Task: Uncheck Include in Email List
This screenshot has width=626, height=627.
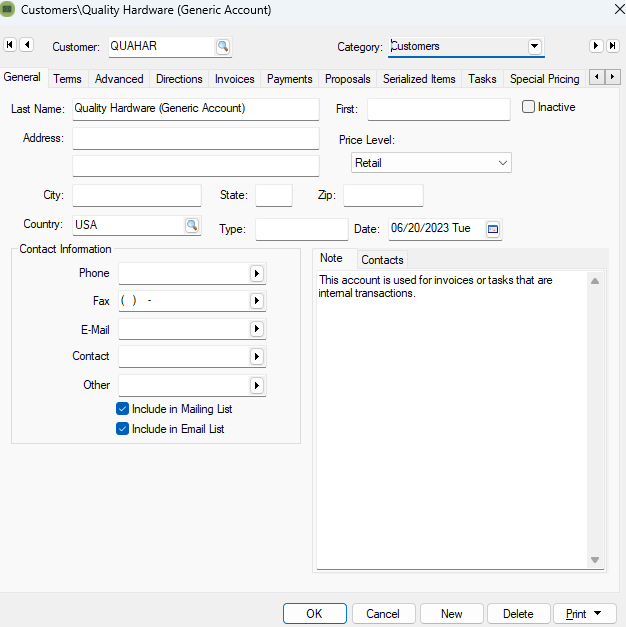Action: click(x=122, y=429)
